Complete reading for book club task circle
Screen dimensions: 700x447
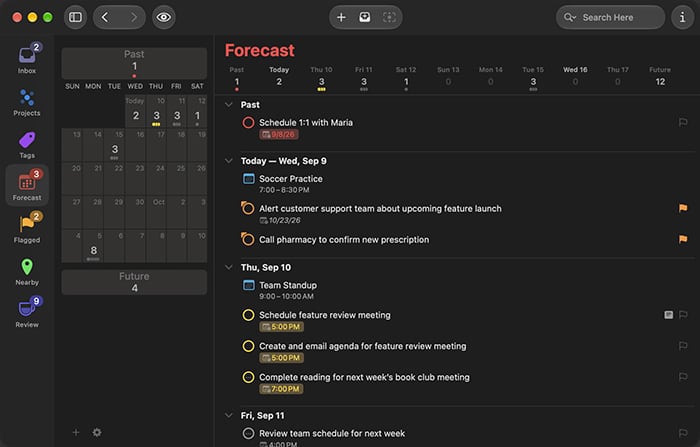pyautogui.click(x=248, y=377)
